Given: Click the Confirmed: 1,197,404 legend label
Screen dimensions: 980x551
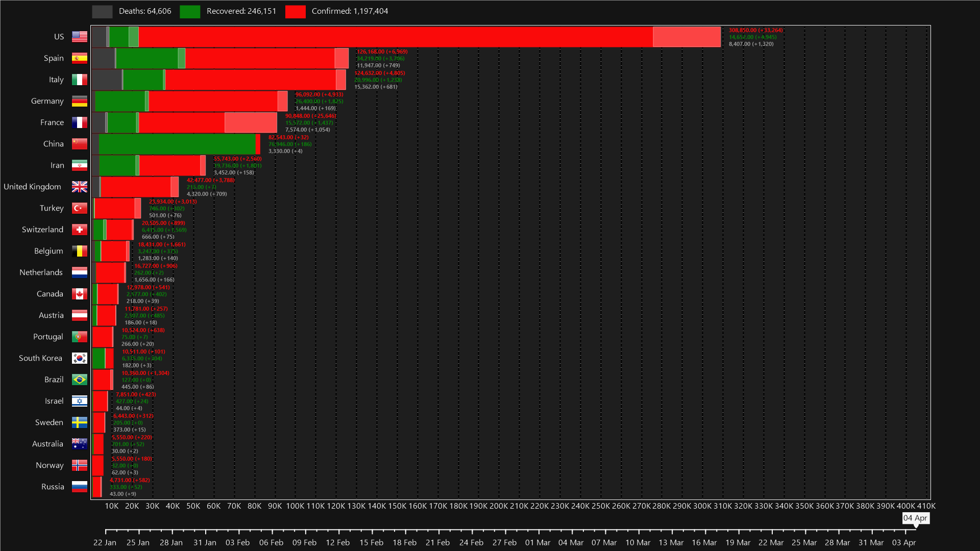Looking at the screenshot, I should click(x=350, y=11).
